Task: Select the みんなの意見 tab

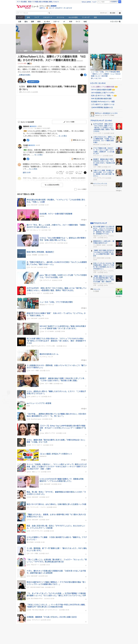Action: click(73, 17)
